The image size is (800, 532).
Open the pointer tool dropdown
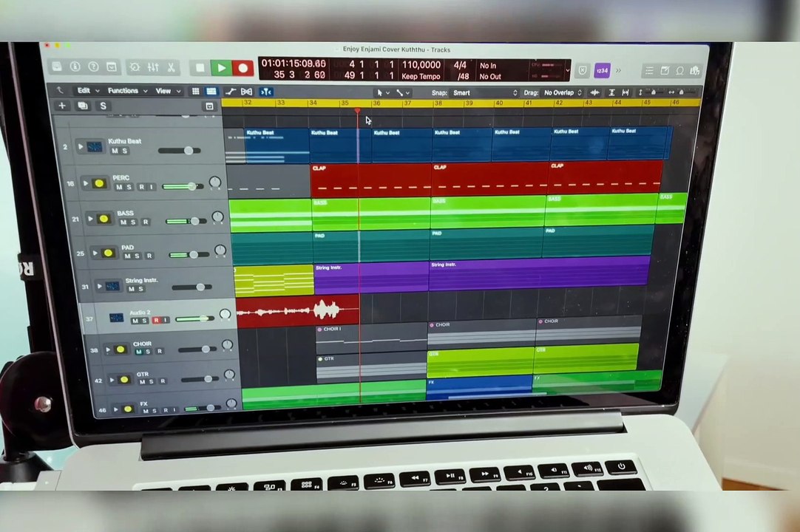tap(383, 93)
